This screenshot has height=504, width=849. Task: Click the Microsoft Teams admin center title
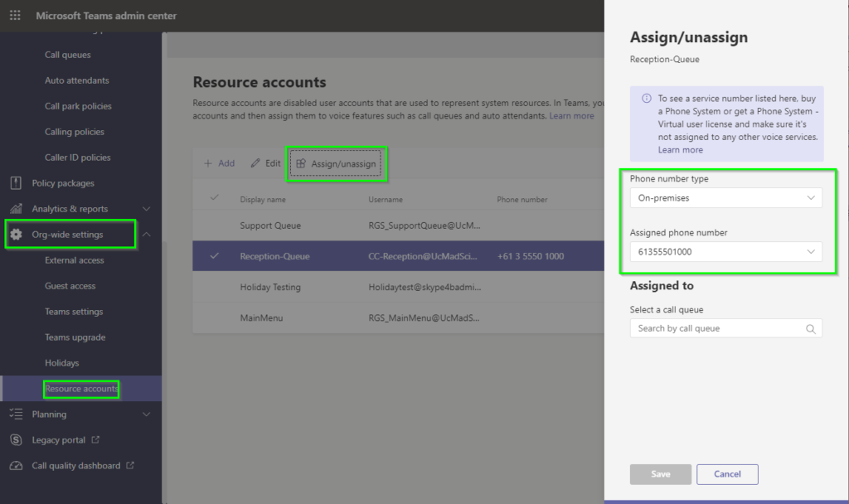[106, 16]
